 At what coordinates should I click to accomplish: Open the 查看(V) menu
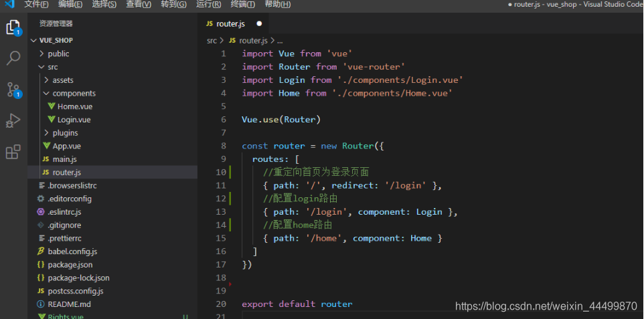point(139,5)
